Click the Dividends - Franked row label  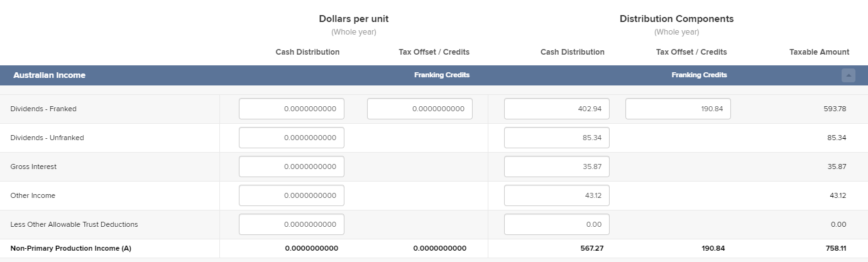coord(43,109)
